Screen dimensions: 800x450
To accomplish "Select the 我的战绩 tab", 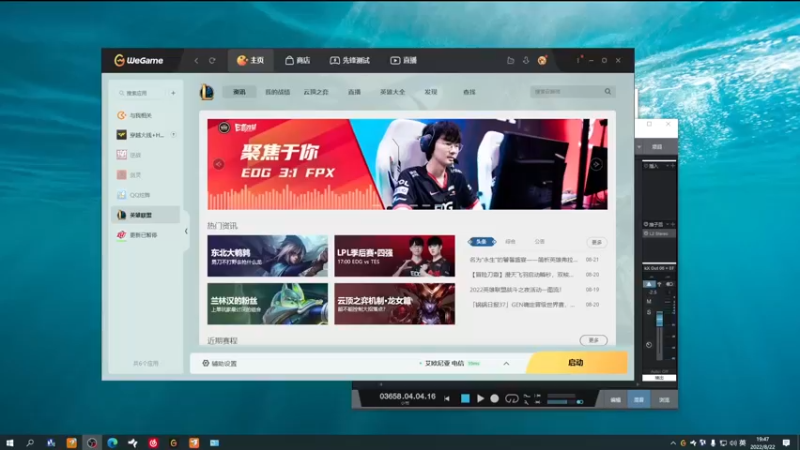I will 278,92.
